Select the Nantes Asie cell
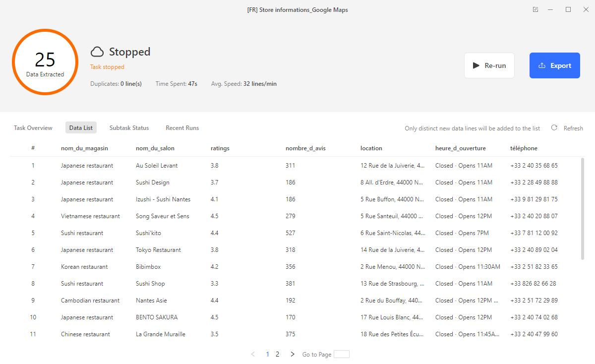Screen dimensions: 595x364 (151, 301)
